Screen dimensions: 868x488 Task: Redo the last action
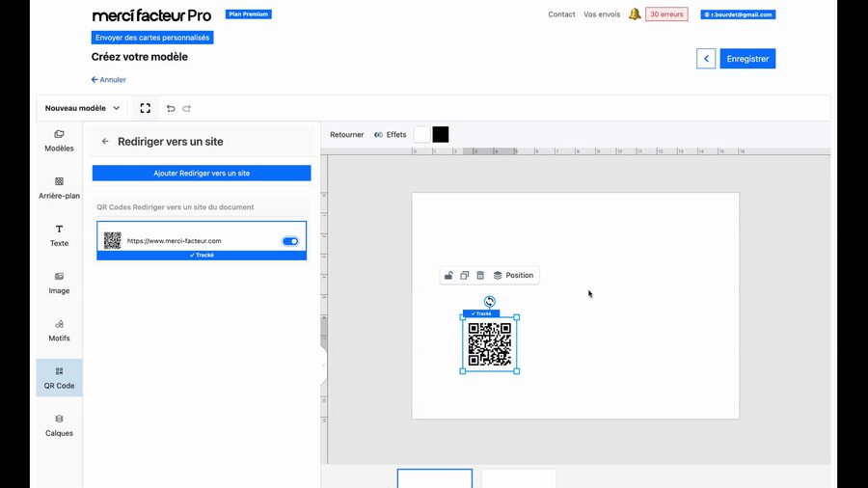(x=186, y=108)
